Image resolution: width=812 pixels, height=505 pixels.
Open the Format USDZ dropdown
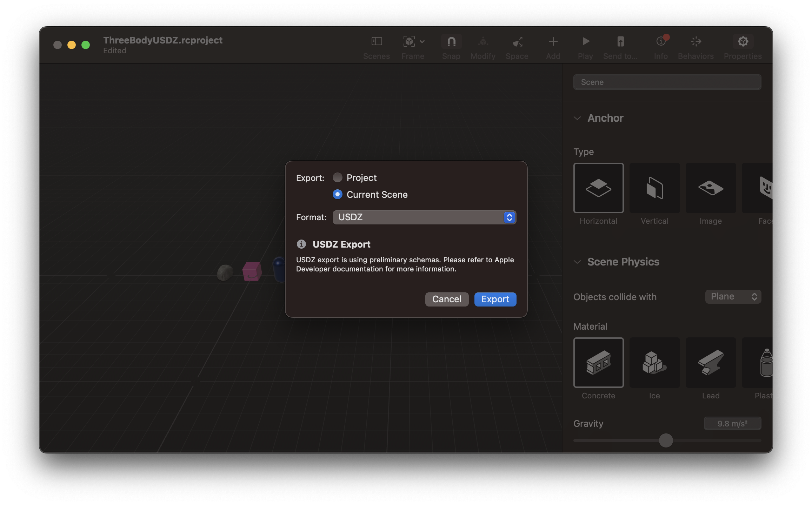424,217
